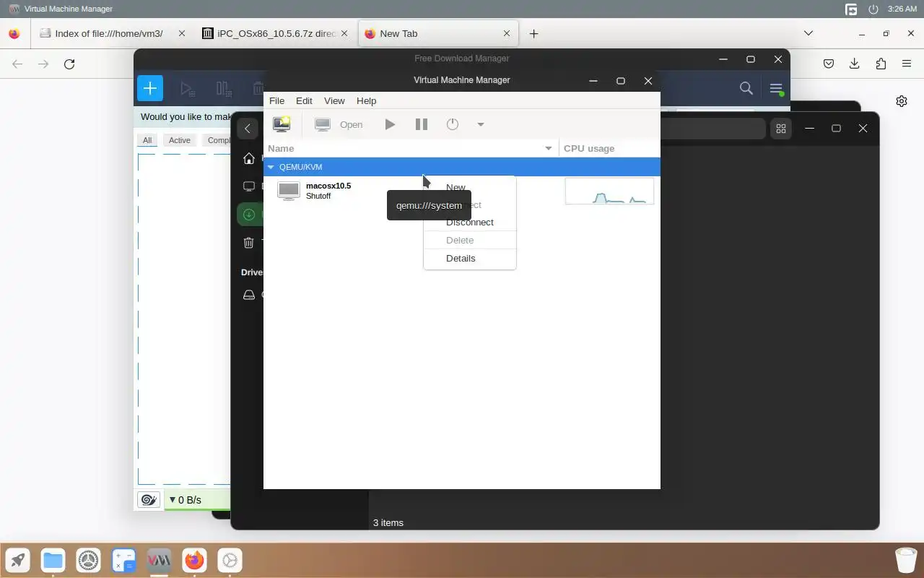The height and width of the screenshot is (578, 924).
Task: Click the pause downloads icon in Free Download Manager
Action: [x=224, y=89]
